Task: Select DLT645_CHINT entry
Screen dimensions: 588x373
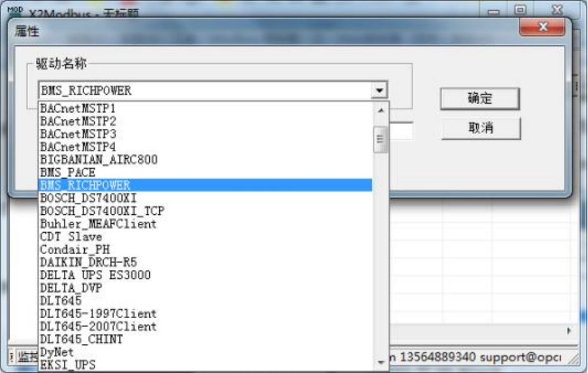Action: pos(205,339)
